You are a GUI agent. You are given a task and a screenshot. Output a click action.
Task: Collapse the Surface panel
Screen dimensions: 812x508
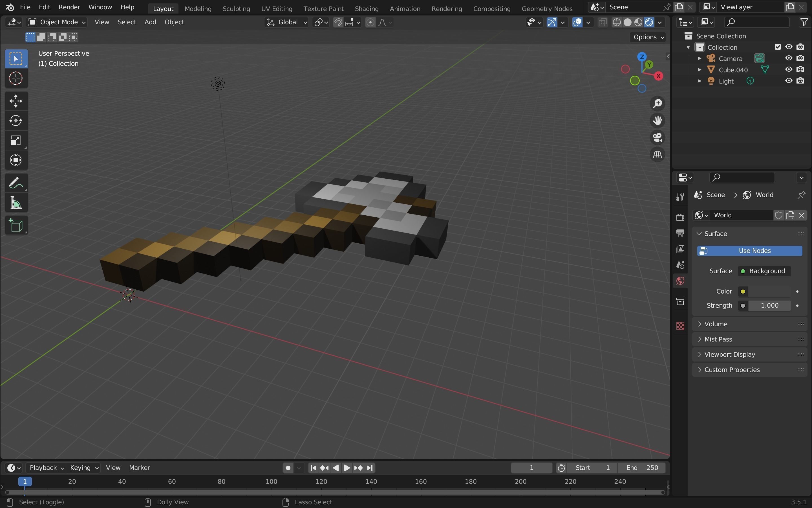coord(750,233)
